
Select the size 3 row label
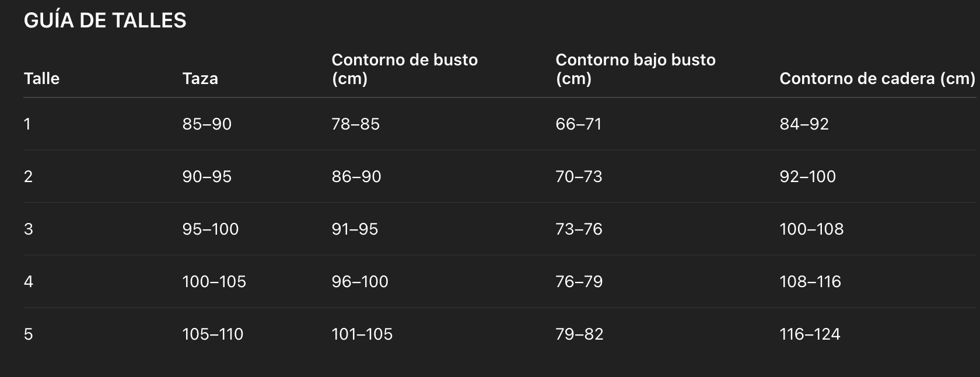(x=28, y=229)
